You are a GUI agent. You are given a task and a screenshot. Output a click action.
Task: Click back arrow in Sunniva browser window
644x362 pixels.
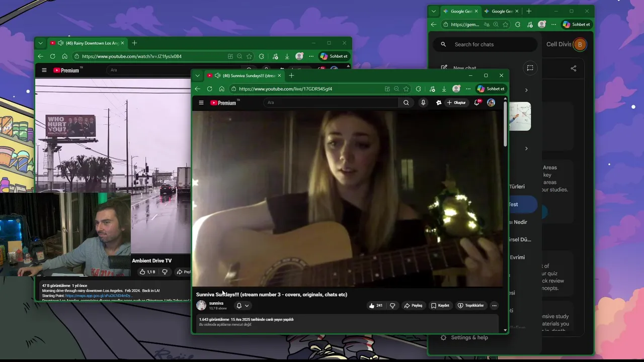pos(198,89)
